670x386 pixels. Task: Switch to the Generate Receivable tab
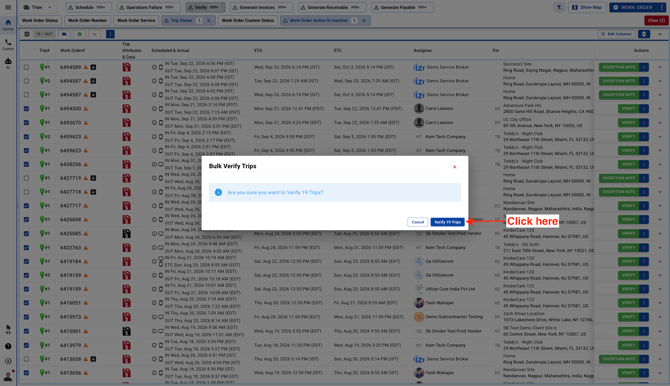[332, 7]
